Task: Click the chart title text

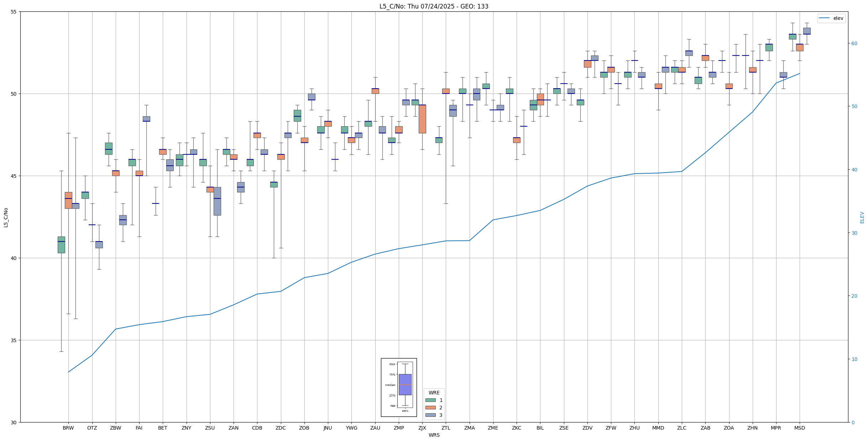Action: click(x=434, y=6)
